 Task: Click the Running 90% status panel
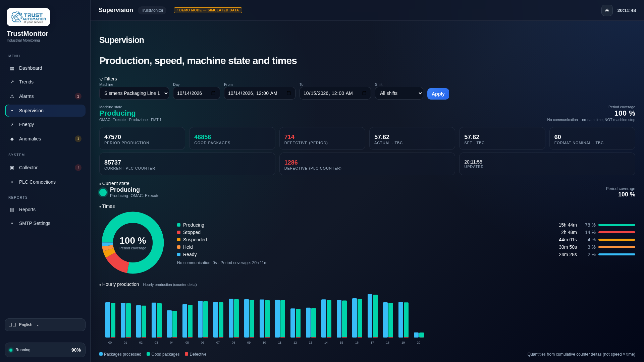[x=45, y=350]
